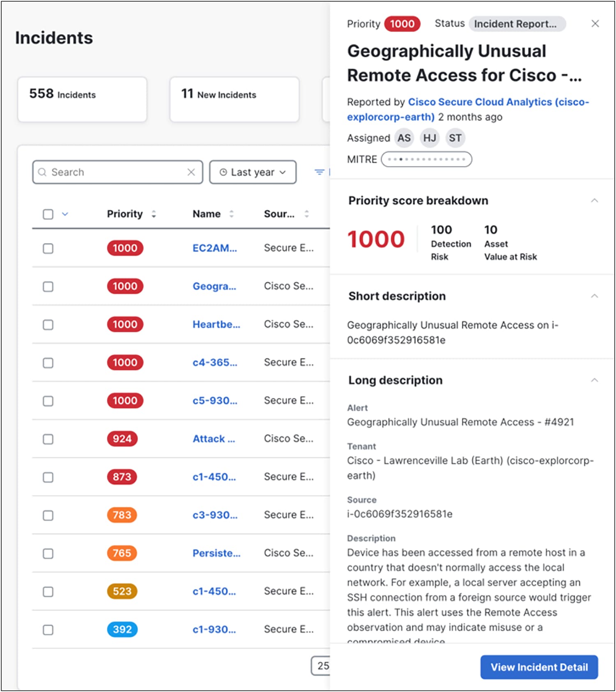Click the AS assignee avatar
The image size is (616, 692).
(404, 138)
